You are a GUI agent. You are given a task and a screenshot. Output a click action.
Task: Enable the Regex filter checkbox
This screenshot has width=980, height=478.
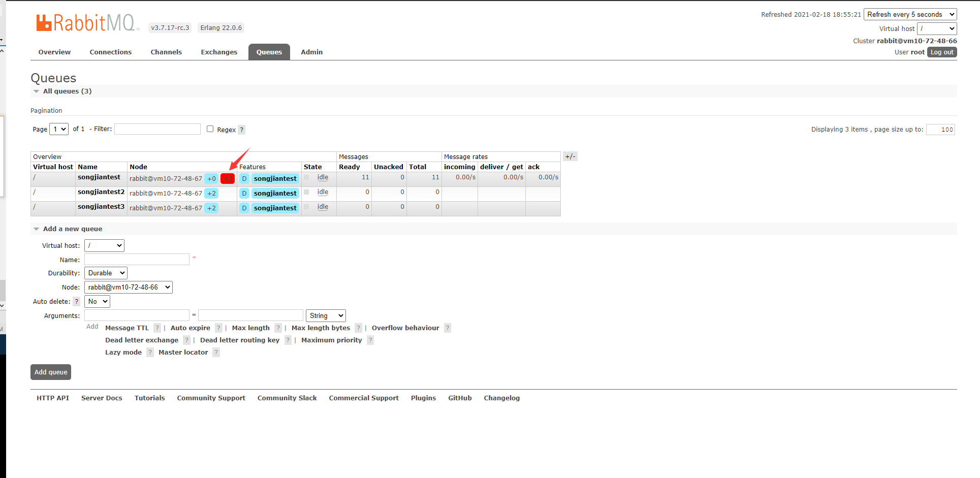click(x=210, y=129)
